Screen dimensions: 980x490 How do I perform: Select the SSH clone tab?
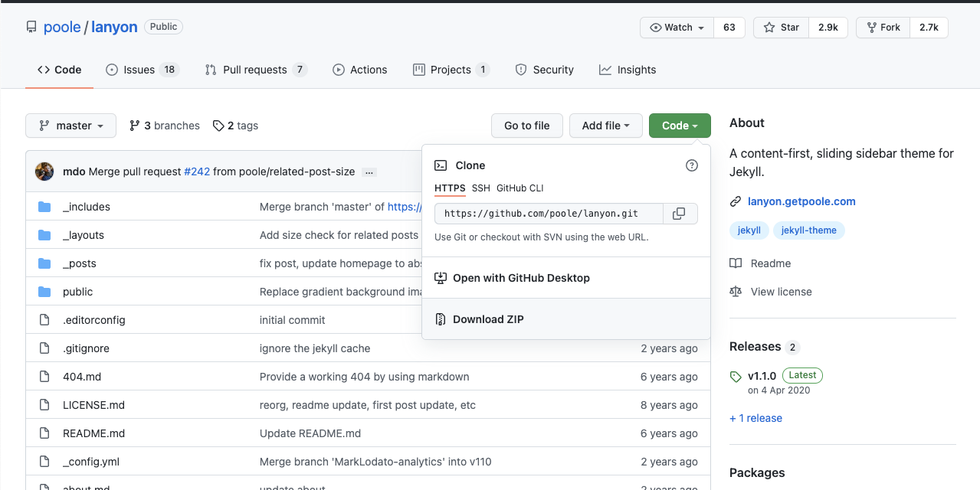(x=480, y=188)
